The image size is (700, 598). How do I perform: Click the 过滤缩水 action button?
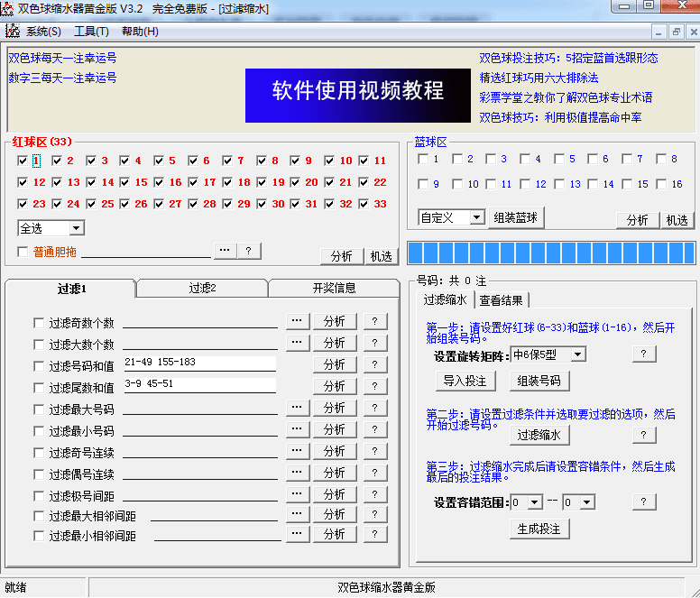tap(539, 435)
